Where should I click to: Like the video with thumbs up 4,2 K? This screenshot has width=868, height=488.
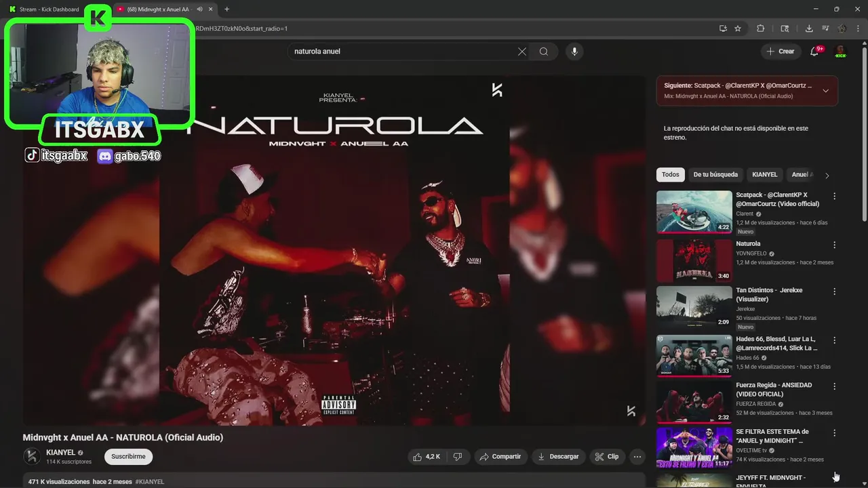pyautogui.click(x=427, y=457)
